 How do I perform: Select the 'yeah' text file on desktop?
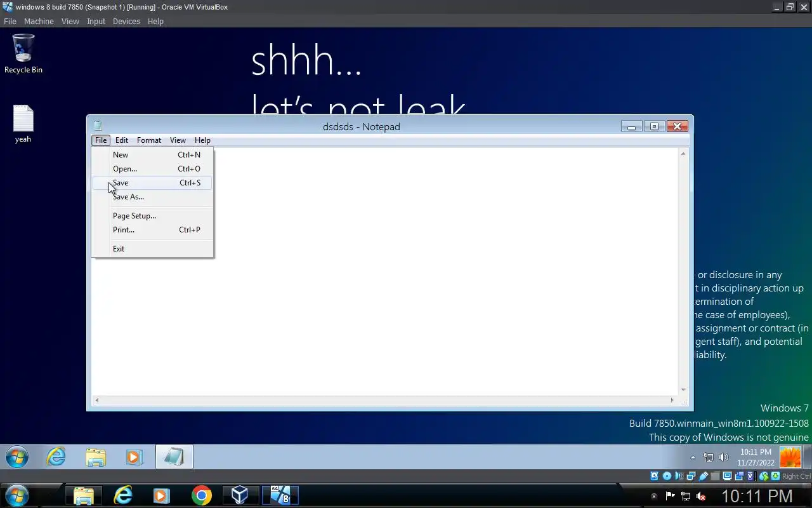23,124
